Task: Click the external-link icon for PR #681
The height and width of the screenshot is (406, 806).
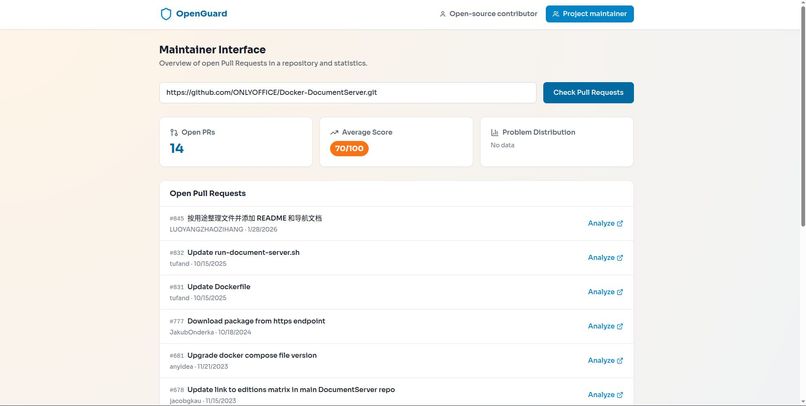Action: click(x=620, y=361)
